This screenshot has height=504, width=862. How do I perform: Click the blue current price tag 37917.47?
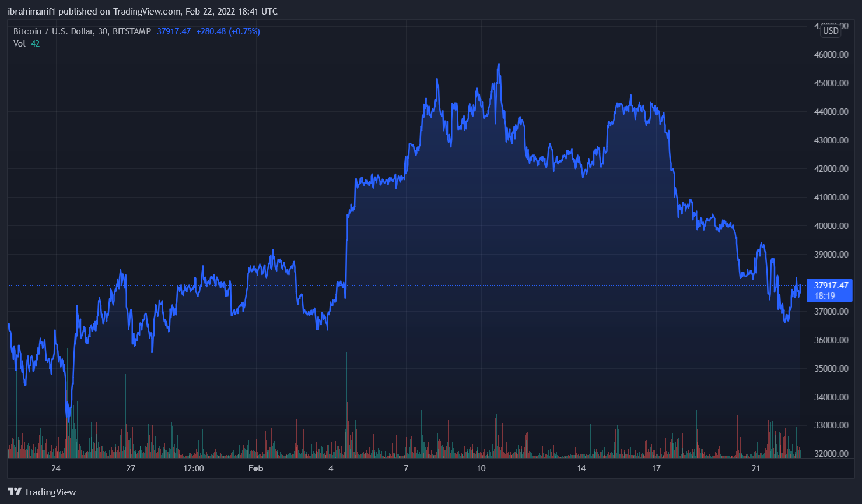(x=831, y=286)
